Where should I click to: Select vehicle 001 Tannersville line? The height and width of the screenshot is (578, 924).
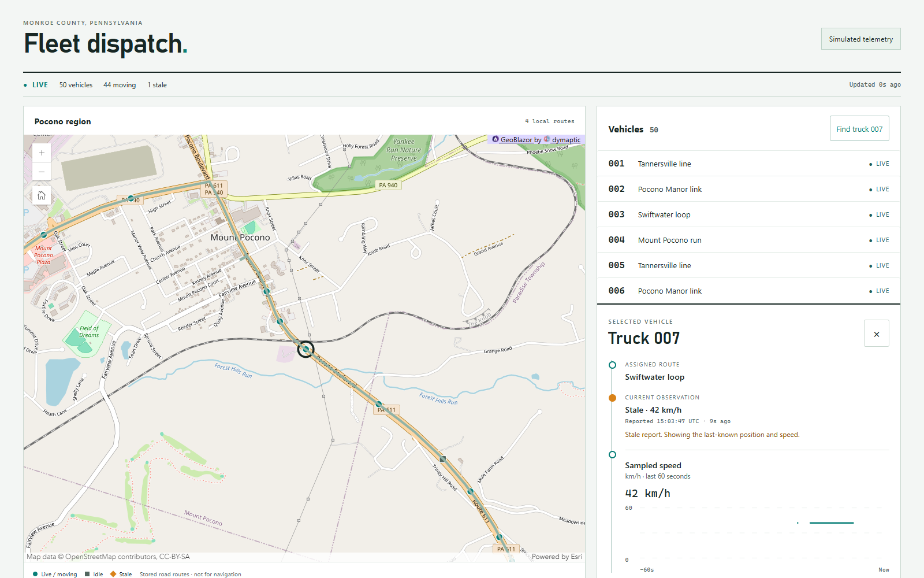[x=748, y=164]
